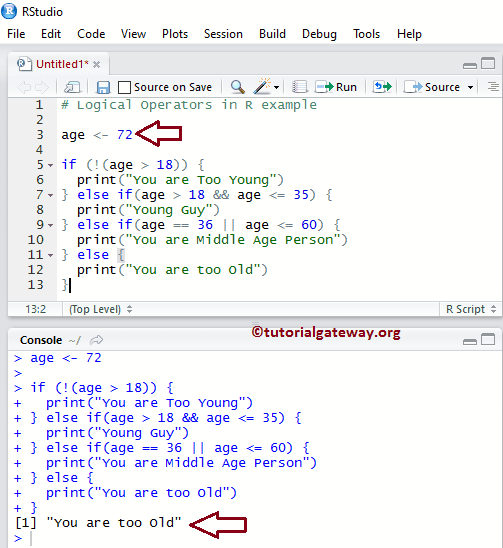Click the comment on editor line 1

189,105
